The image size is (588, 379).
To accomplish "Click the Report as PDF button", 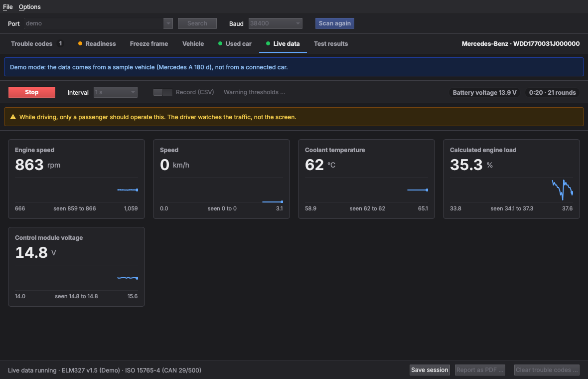I will pyautogui.click(x=480, y=370).
